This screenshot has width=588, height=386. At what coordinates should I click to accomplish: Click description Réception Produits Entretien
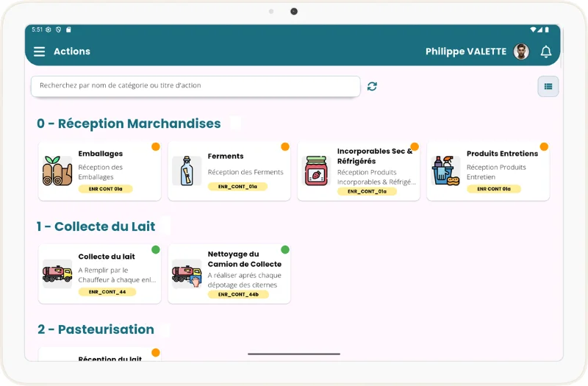[x=496, y=172]
